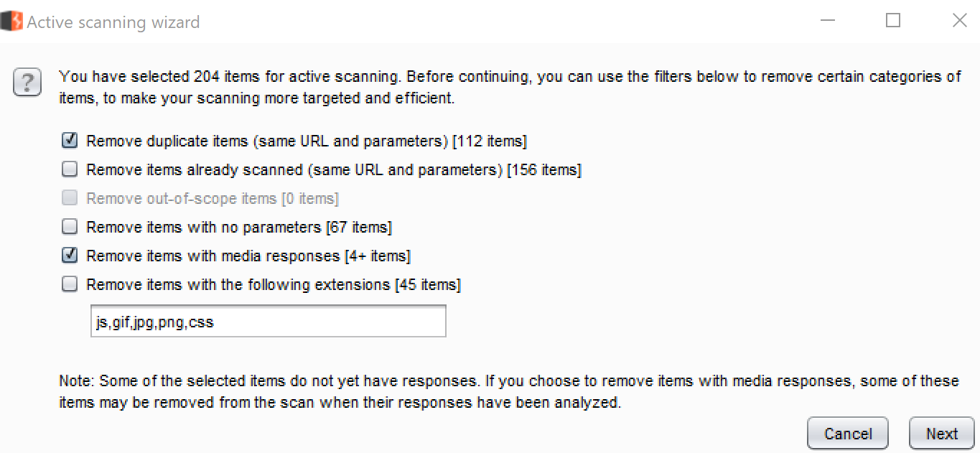Maximize the Active scanning wizard window

pos(893,21)
